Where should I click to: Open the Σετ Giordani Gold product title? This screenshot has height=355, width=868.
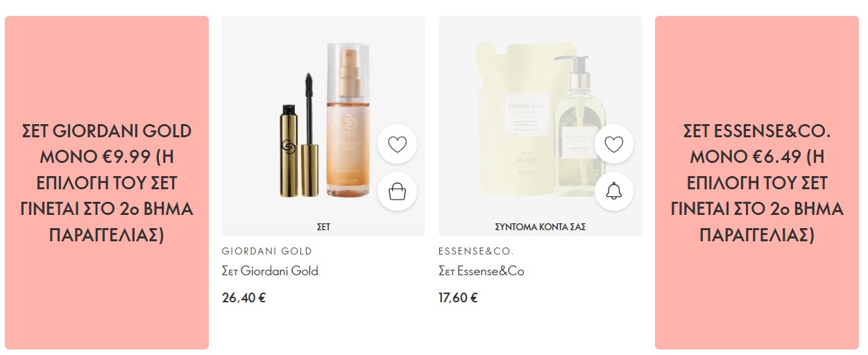270,271
